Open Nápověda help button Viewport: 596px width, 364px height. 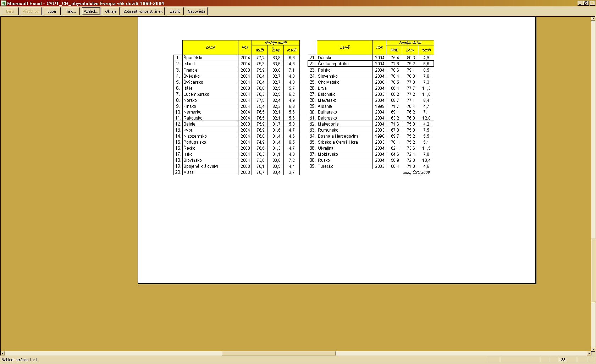click(197, 11)
